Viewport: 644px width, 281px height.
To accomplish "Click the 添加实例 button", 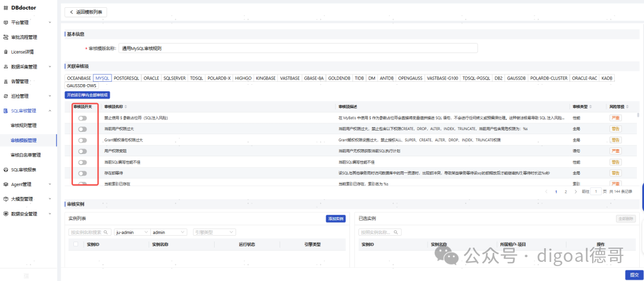I will tap(336, 218).
